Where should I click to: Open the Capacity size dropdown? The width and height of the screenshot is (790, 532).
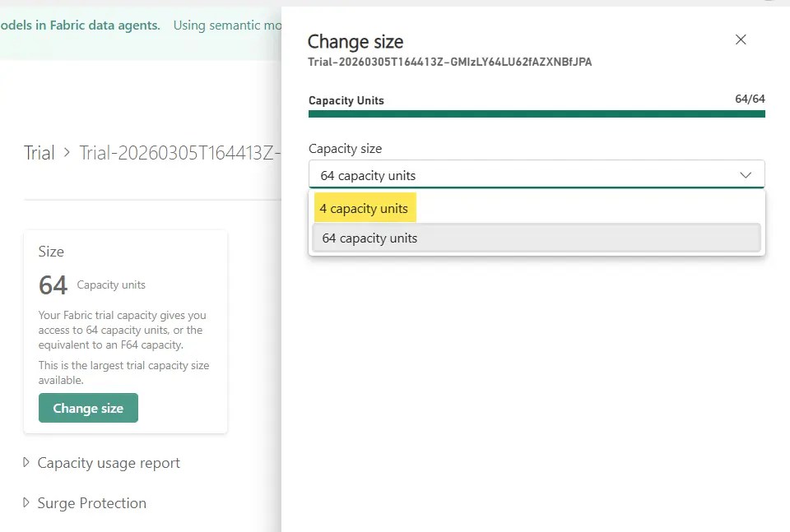point(537,174)
